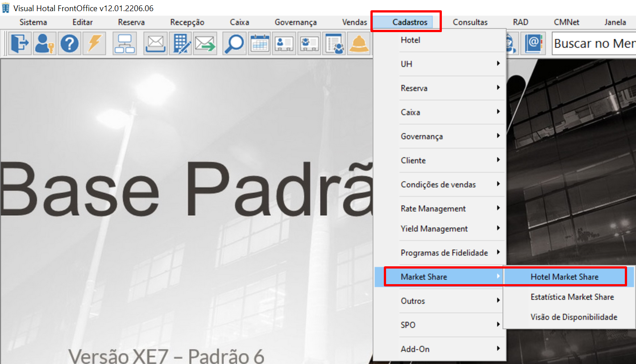Open the Editar menu
This screenshot has height=364, width=636.
(83, 22)
